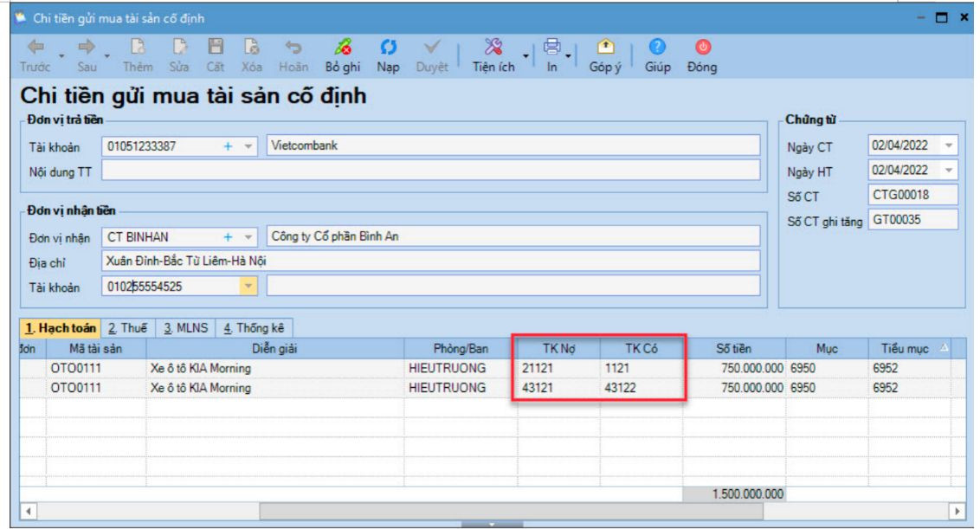Image resolution: width=980 pixels, height=529 pixels.
Task: Click the Bỏ ghi (unpost) icon
Action: pyautogui.click(x=343, y=47)
